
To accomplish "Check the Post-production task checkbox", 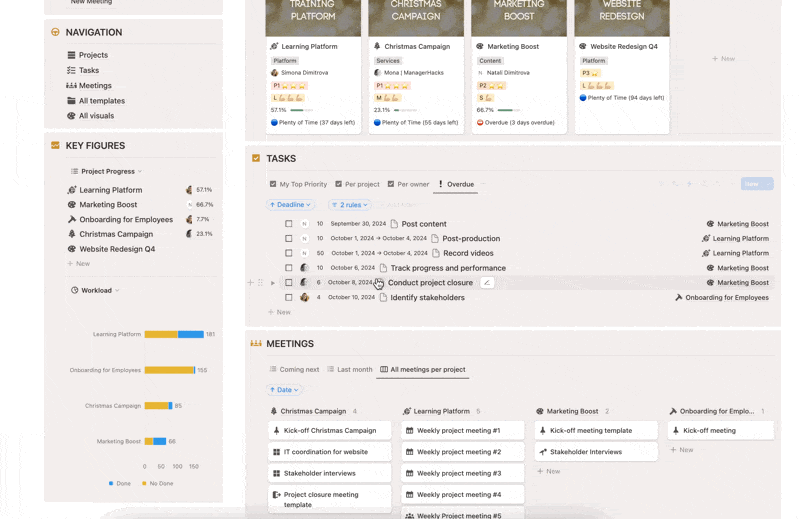I will pos(289,238).
